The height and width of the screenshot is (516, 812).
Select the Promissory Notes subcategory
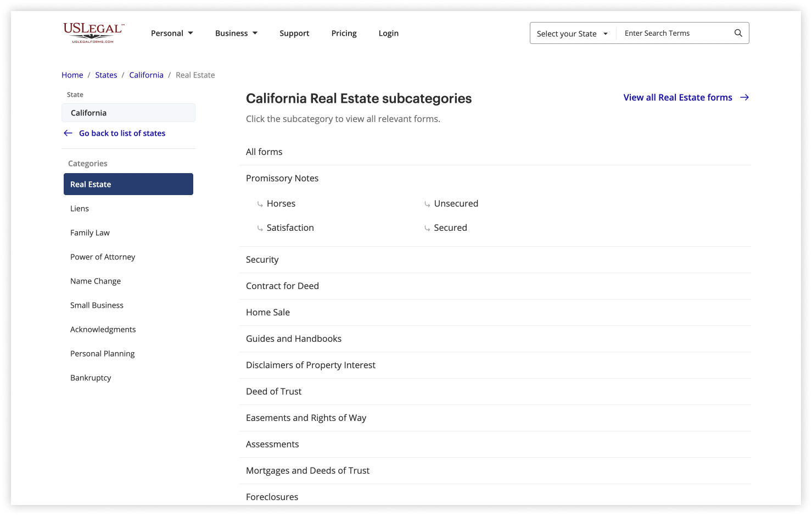282,178
